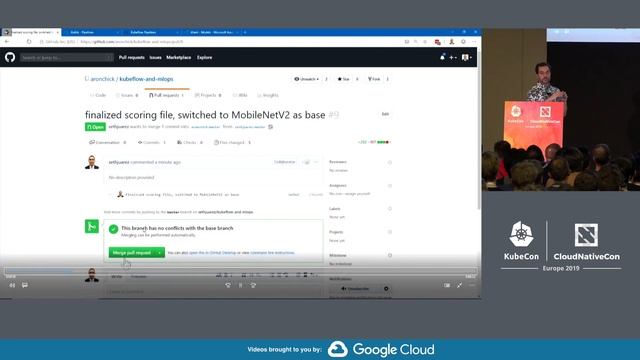Expand the merge method dropdown arrow

[x=160, y=253]
